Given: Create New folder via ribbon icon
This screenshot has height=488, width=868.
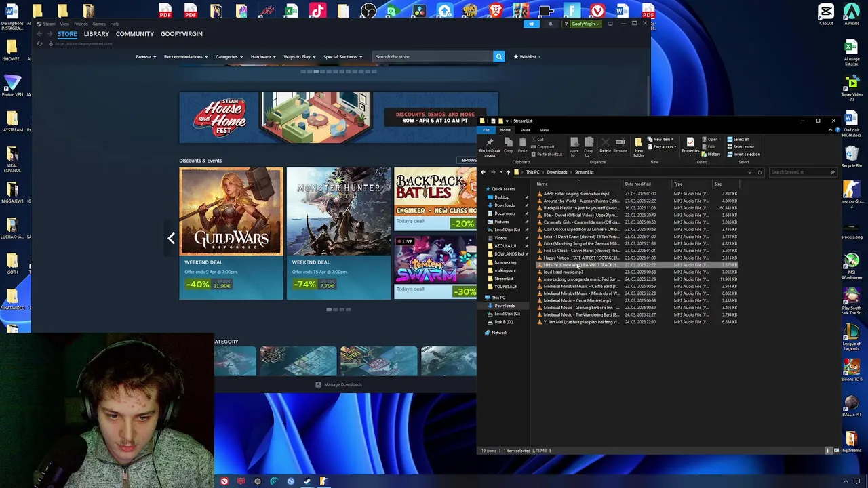Looking at the screenshot, I should click(638, 147).
